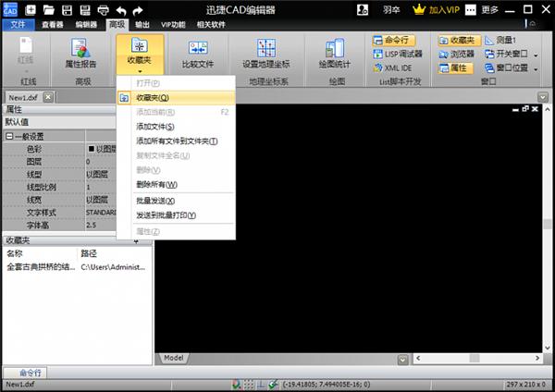The height and width of the screenshot is (392, 555).
Task: Toggle the 命令行 button in ribbon
Action: [394, 41]
